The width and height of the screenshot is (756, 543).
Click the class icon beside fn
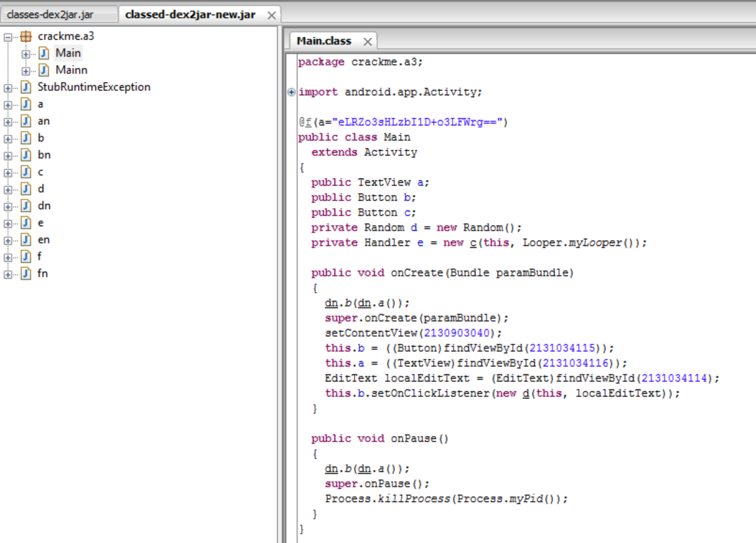point(26,274)
